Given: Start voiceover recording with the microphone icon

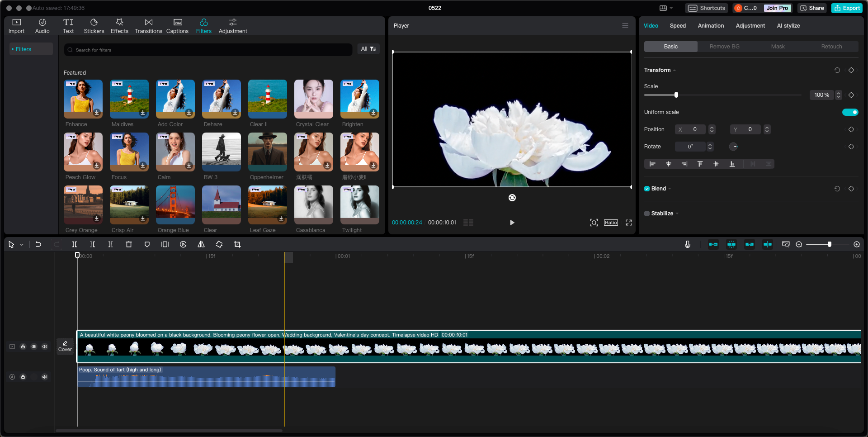Looking at the screenshot, I should (x=687, y=244).
